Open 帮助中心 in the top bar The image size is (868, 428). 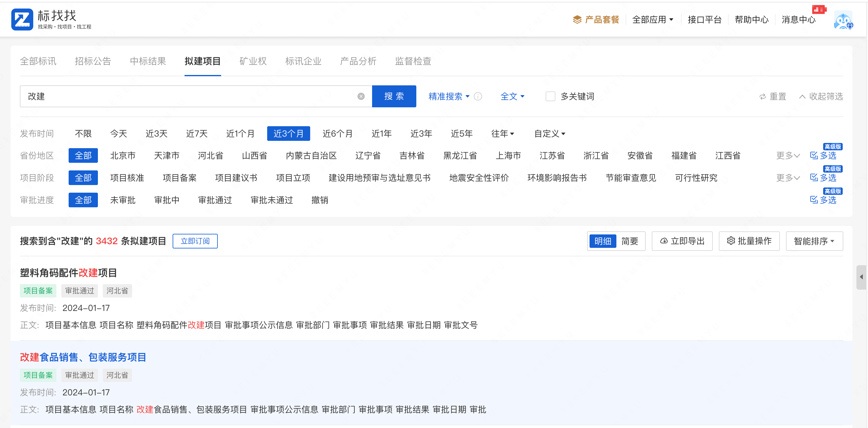(x=751, y=20)
